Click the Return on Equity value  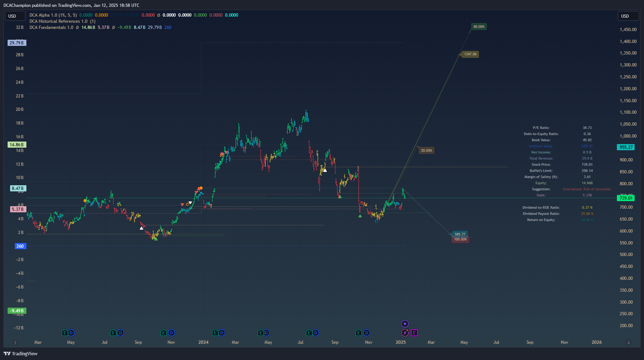click(587, 220)
